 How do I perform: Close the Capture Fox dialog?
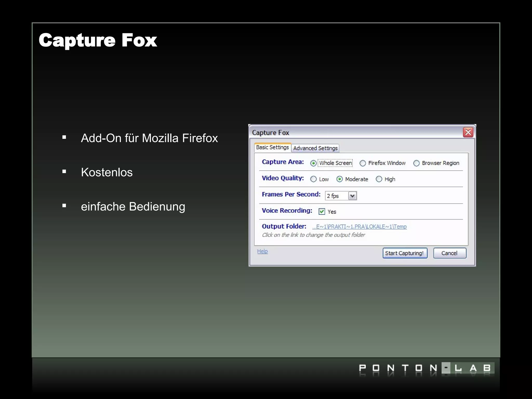point(468,132)
